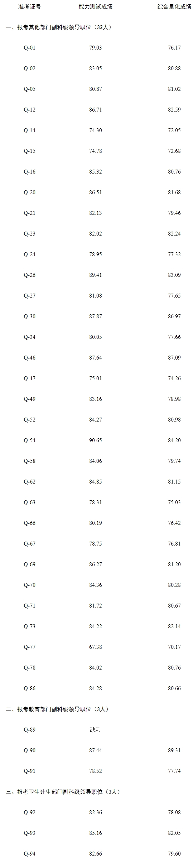Click candidate ID Q-30
Viewport: 194px width, 868px height.
[30, 316]
